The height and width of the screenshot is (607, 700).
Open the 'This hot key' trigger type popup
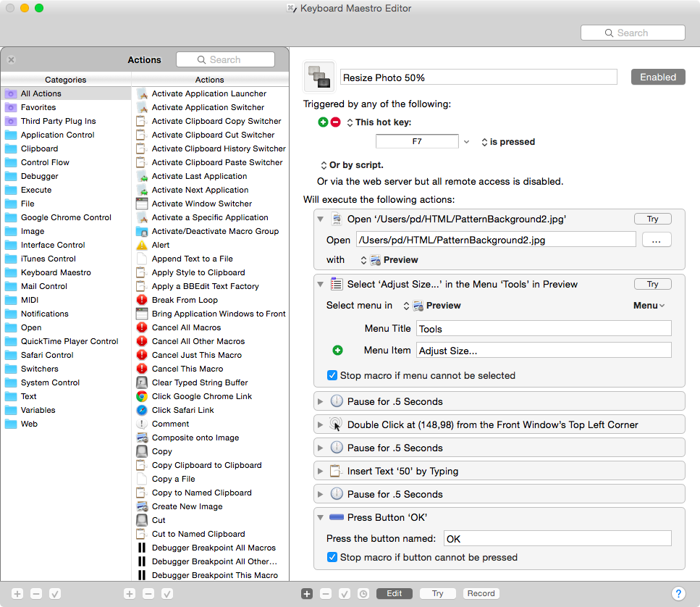pos(379,122)
